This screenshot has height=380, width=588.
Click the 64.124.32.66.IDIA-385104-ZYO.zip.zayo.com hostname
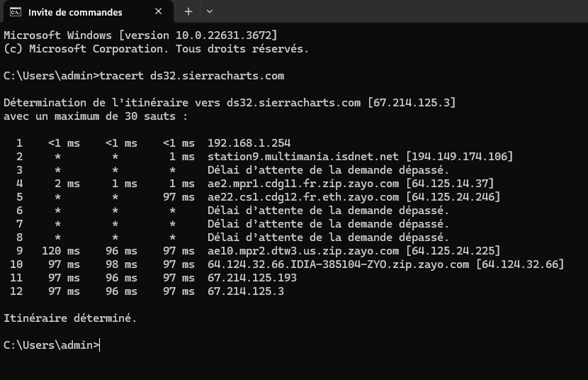point(338,264)
